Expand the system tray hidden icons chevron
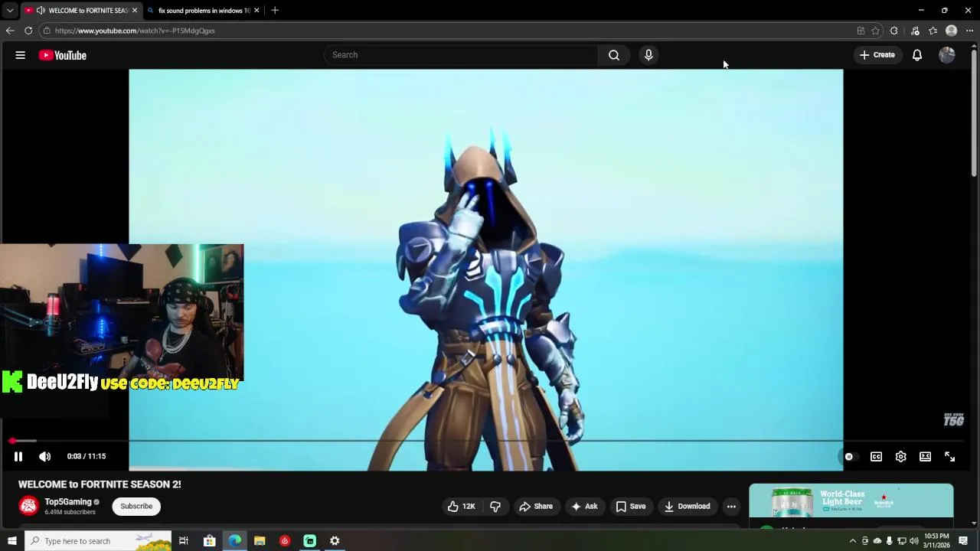The height and width of the screenshot is (551, 980). click(853, 541)
